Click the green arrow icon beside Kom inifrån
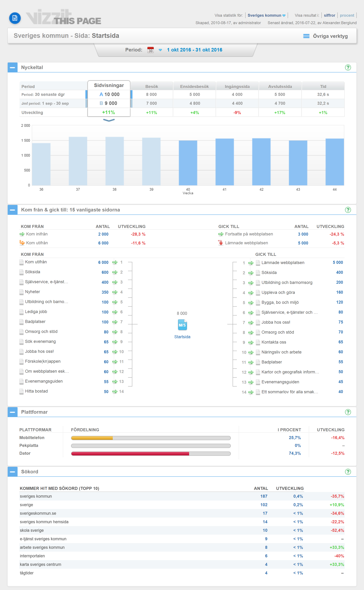The height and width of the screenshot is (590, 364). point(22,234)
